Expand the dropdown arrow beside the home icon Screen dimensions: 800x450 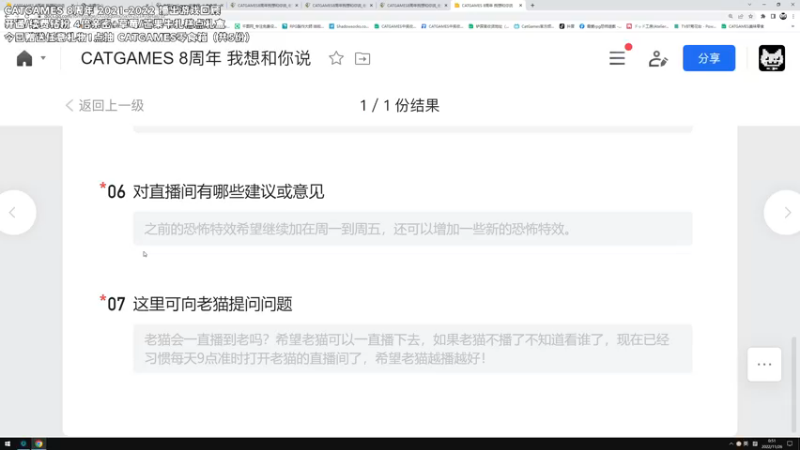click(43, 58)
